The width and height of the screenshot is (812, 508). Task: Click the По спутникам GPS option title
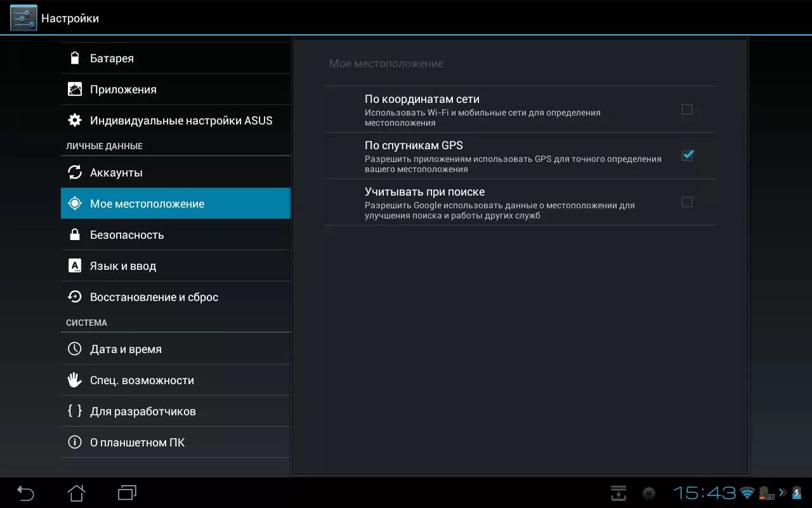(414, 145)
